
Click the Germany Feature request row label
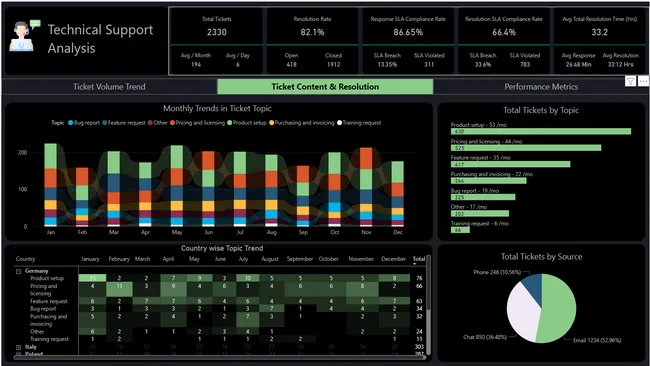(x=49, y=301)
